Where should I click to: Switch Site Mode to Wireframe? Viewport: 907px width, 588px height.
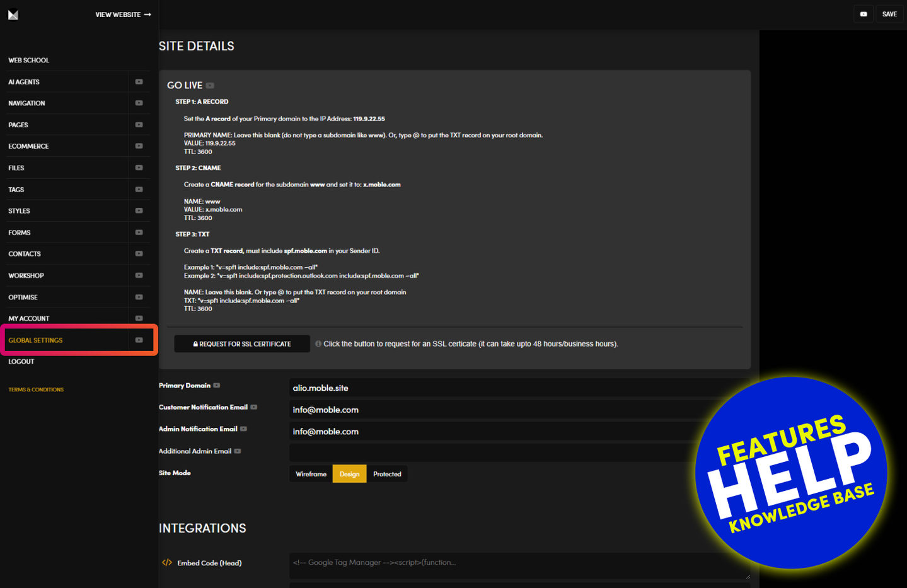[x=311, y=474]
